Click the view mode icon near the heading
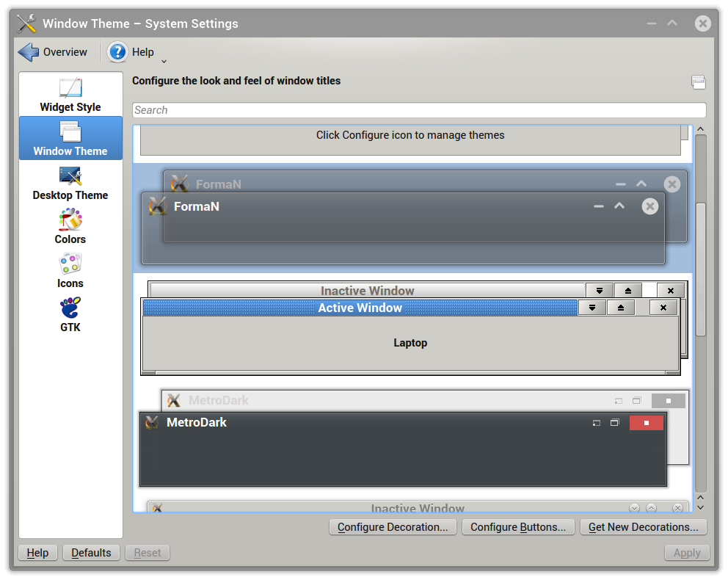Screen dimensions: 728x580 tap(699, 82)
